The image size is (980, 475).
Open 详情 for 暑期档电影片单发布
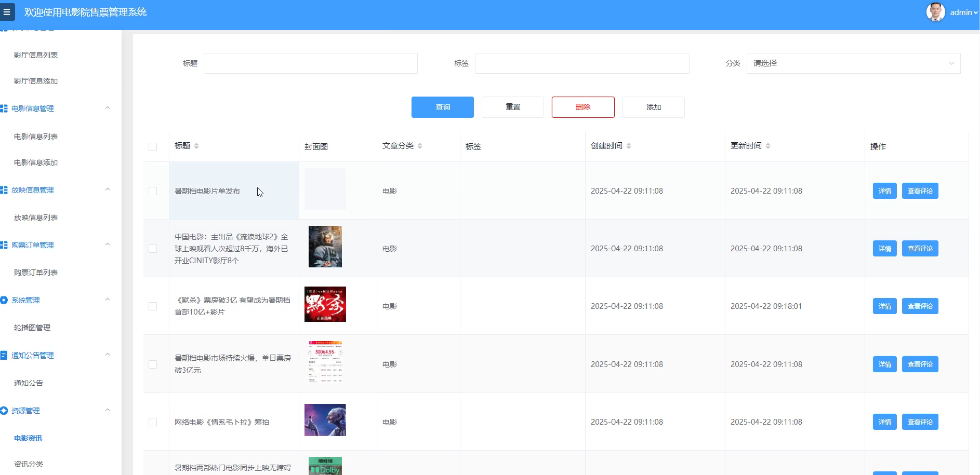coord(885,191)
